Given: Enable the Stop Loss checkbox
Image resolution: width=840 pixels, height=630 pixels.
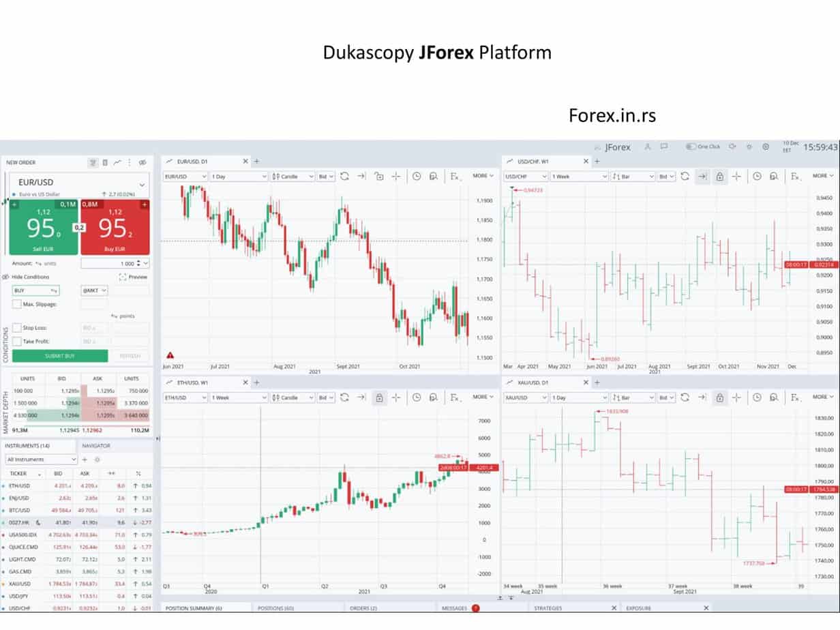Looking at the screenshot, I should tap(17, 328).
